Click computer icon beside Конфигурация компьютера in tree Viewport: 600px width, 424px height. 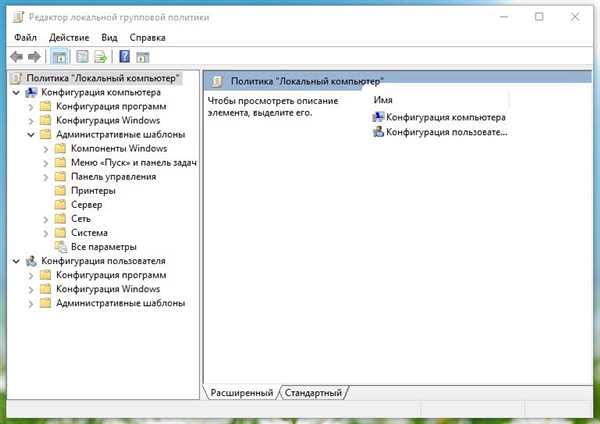pyautogui.click(x=31, y=93)
